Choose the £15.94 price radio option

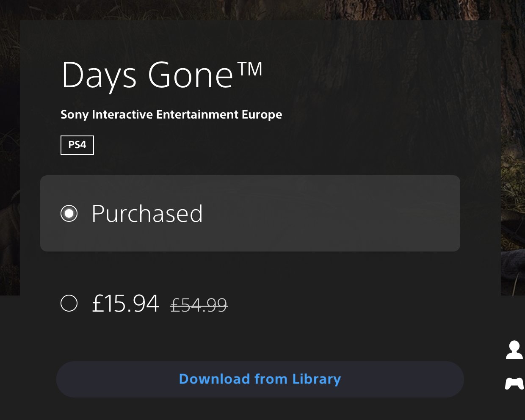[69, 303]
